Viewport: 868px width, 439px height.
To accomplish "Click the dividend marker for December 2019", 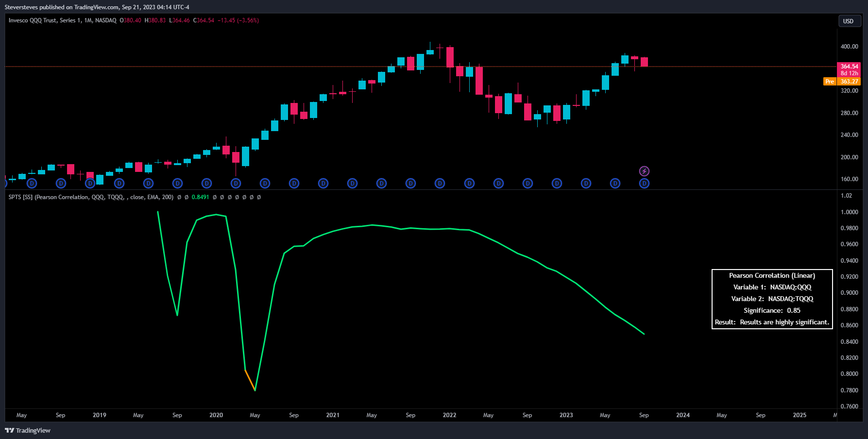I will 206,183.
